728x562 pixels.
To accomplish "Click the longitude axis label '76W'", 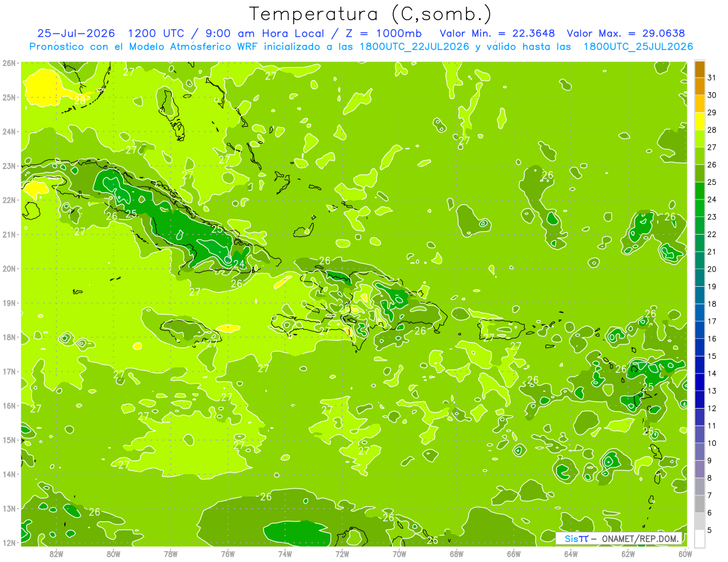I will click(227, 554).
